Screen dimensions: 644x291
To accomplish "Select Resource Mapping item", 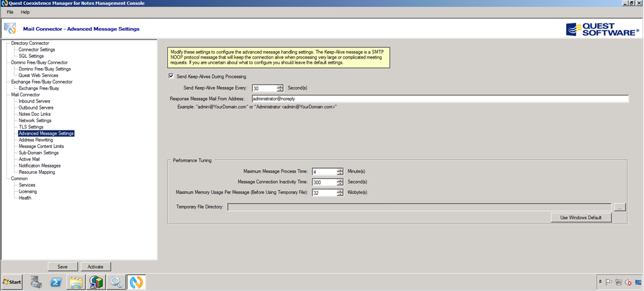I will [x=36, y=172].
